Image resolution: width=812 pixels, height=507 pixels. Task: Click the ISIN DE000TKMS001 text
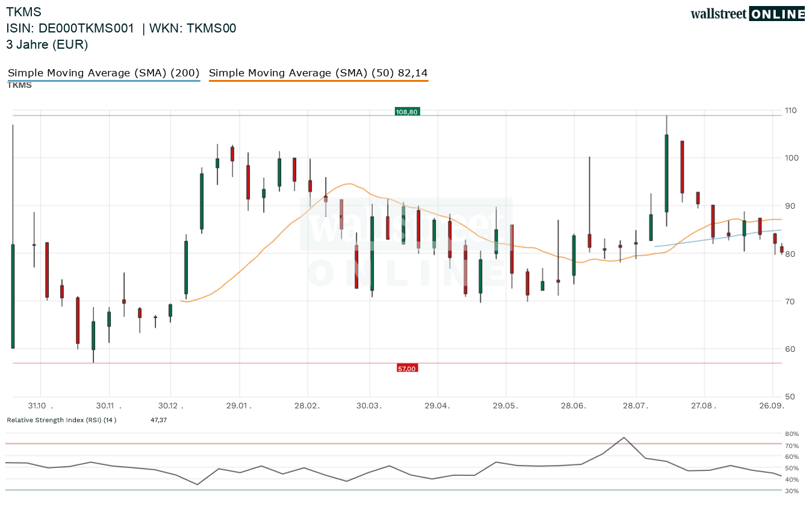[70, 28]
